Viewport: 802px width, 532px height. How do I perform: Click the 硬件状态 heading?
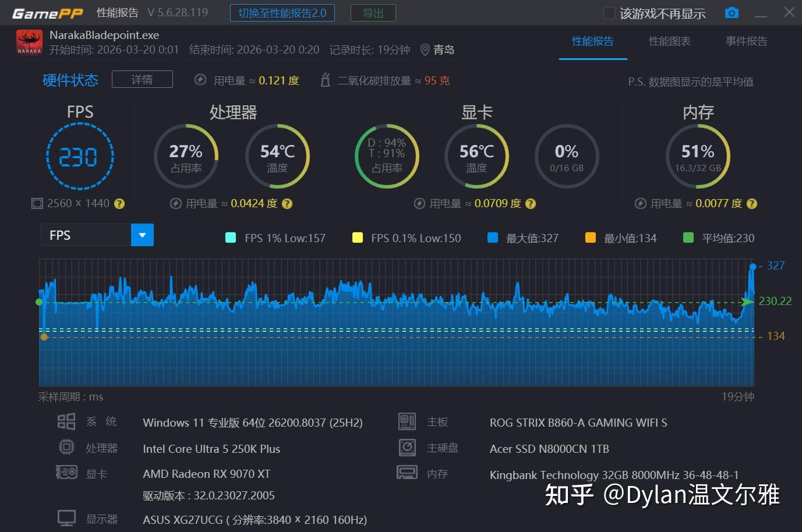[x=70, y=80]
